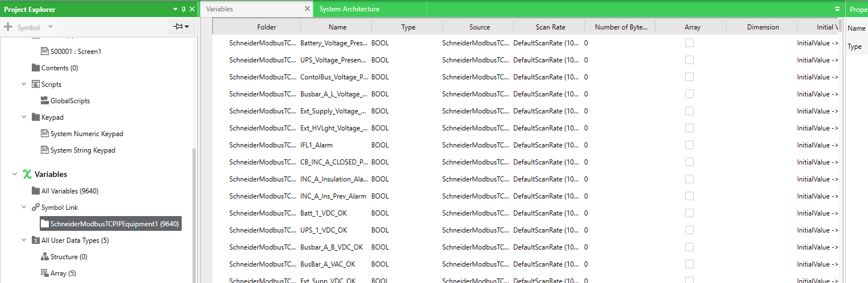Click the Symbol Link chain icon
Viewport: 868px width, 283px height.
tap(36, 207)
